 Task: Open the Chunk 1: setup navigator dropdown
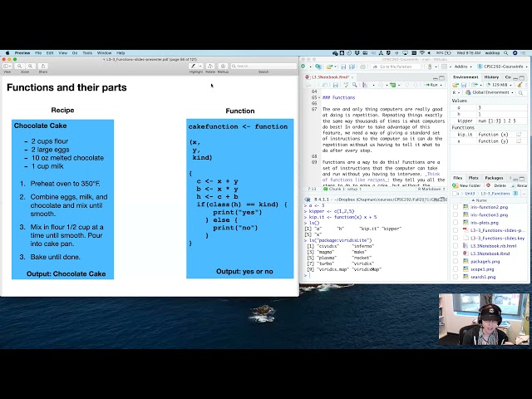[342, 189]
